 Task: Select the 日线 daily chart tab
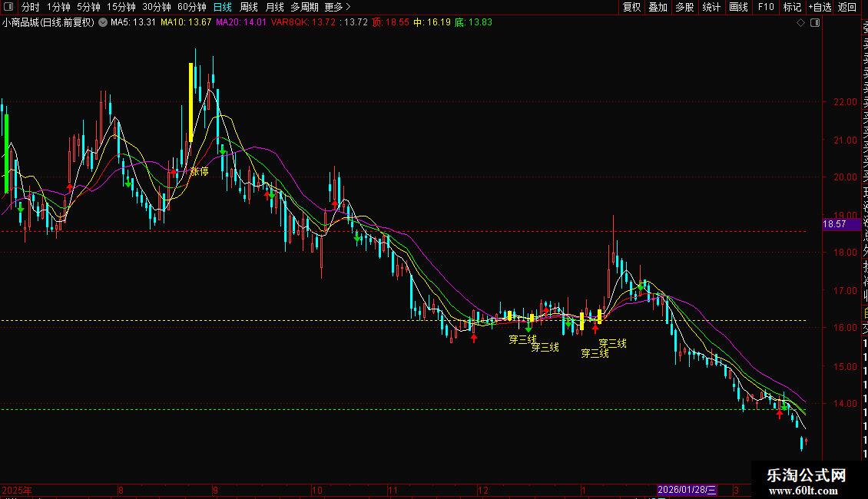coord(223,7)
